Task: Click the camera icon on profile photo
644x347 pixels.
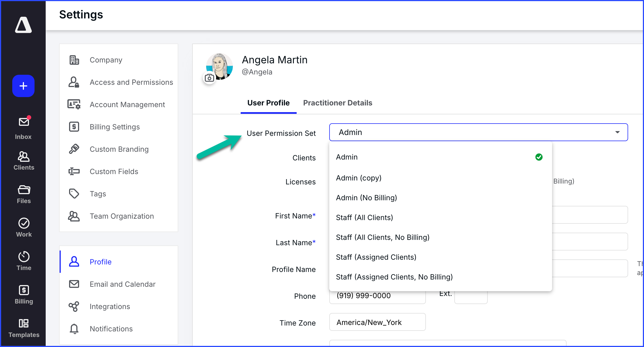Action: pos(209,78)
